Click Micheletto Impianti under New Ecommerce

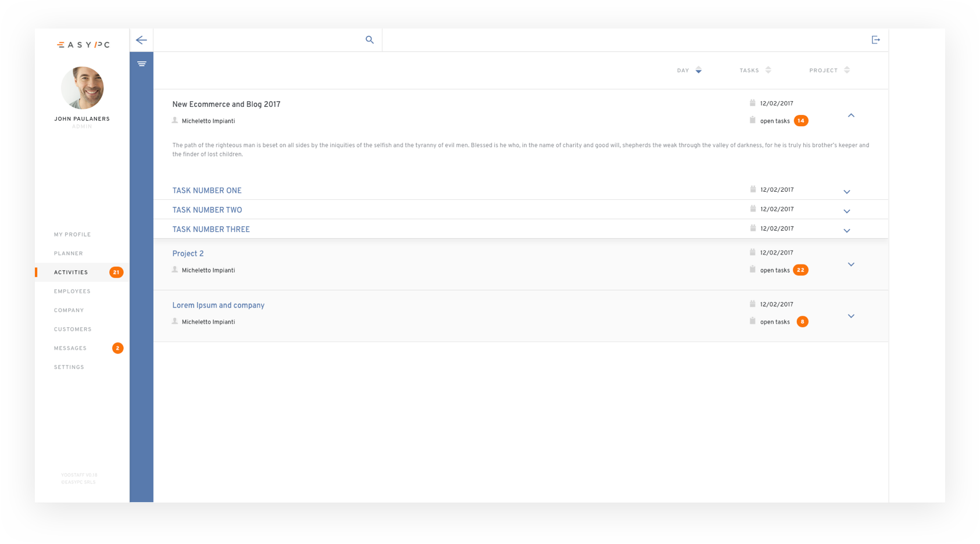(x=208, y=121)
